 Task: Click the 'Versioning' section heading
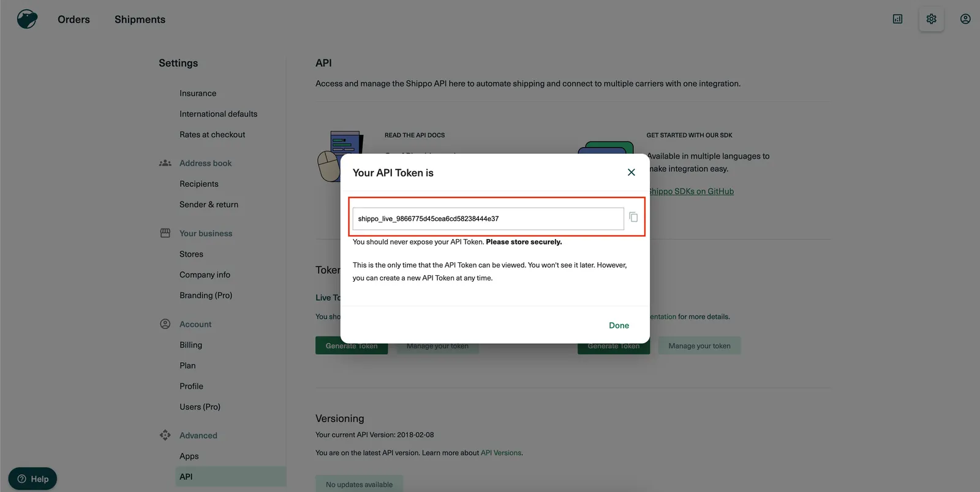click(340, 418)
